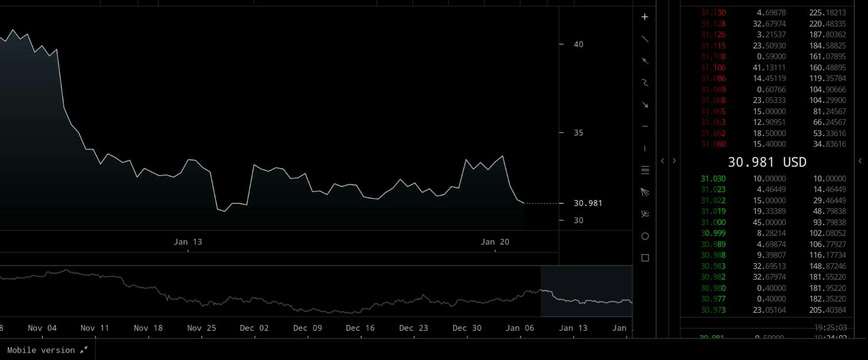Choose the freehand curve drawing tool
The height and width of the screenshot is (360, 868).
click(645, 83)
